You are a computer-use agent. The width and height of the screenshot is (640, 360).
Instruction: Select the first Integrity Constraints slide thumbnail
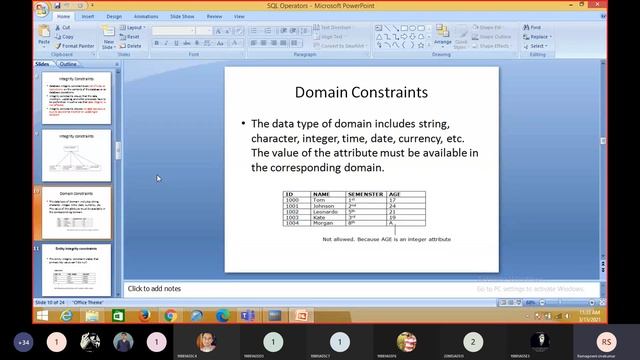click(x=76, y=98)
